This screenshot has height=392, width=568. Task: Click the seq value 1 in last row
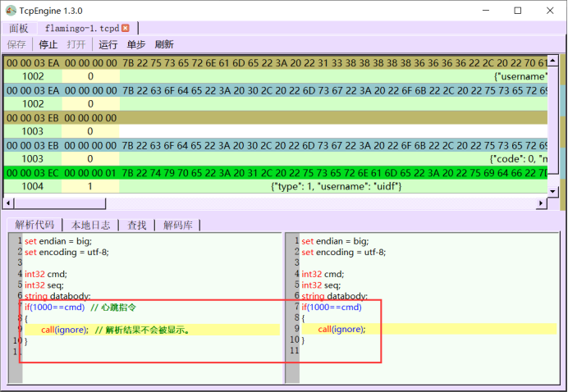(90, 186)
